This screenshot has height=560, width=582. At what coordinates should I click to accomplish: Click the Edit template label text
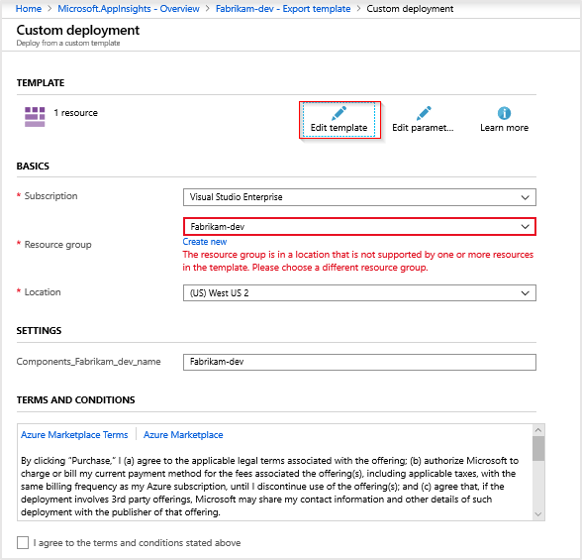[x=339, y=128]
